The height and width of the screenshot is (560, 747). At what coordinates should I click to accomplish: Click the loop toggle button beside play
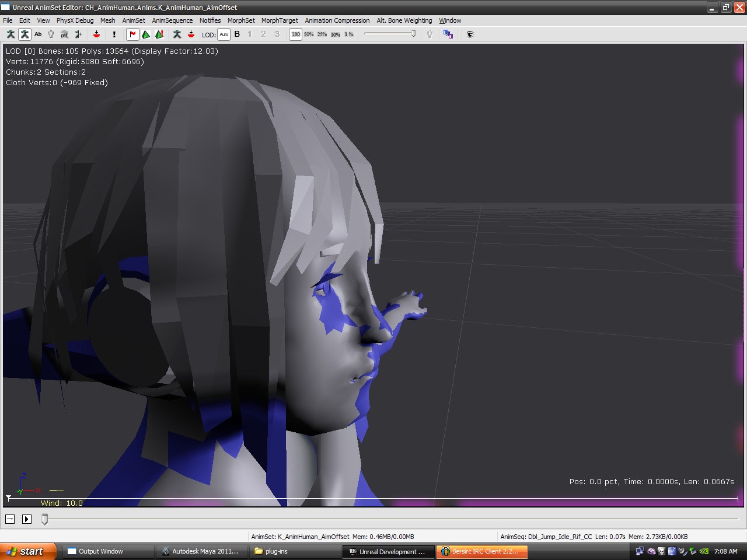click(10, 519)
